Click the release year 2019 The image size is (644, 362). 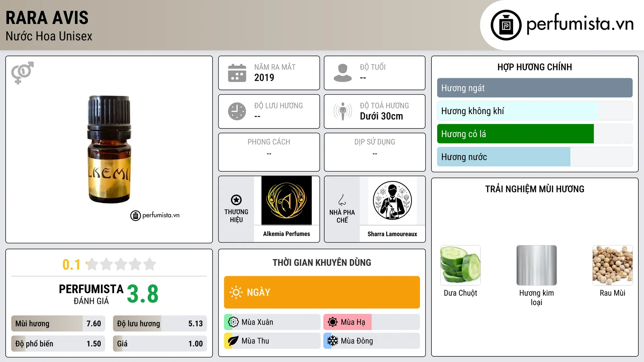264,78
